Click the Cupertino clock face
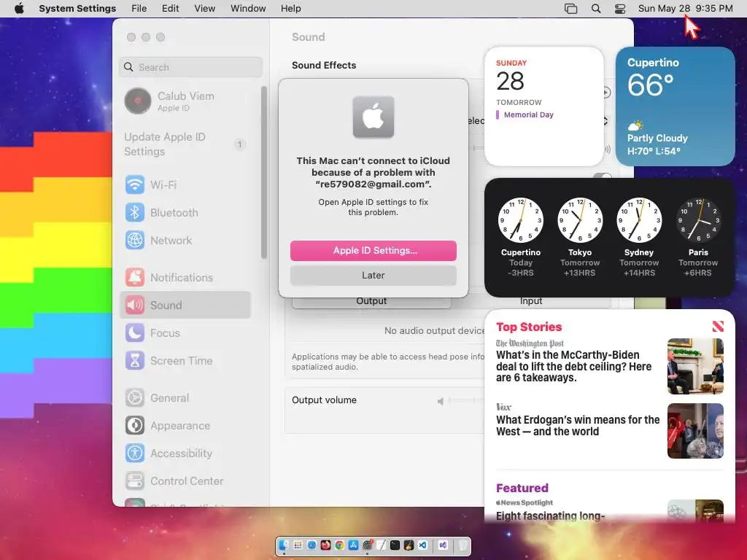 coord(521,220)
